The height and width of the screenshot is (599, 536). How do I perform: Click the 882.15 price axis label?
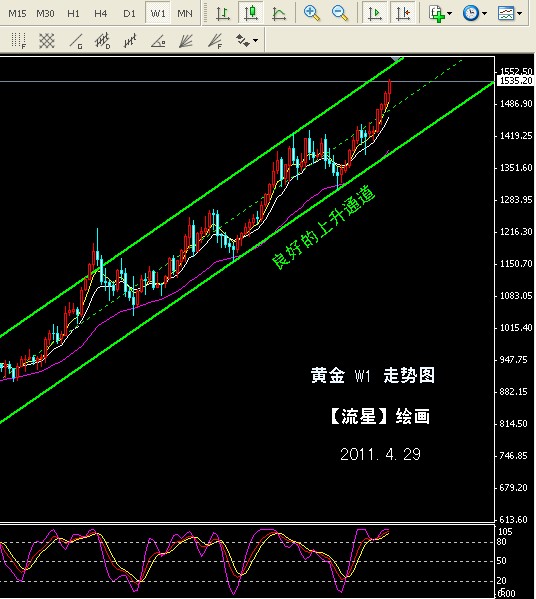tap(513, 392)
